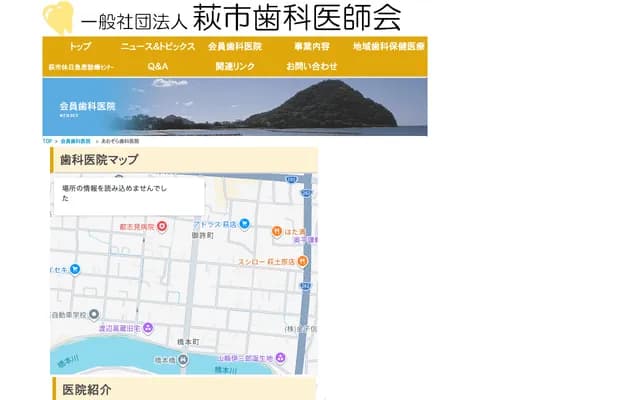
Task: Click the yellow tooth logo icon
Action: point(58,18)
